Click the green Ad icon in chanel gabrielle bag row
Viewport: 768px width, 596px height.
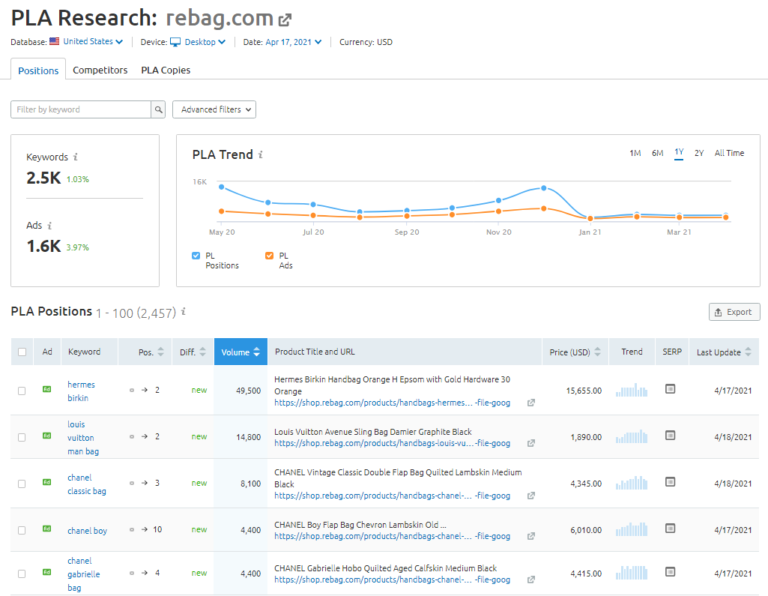[47, 572]
